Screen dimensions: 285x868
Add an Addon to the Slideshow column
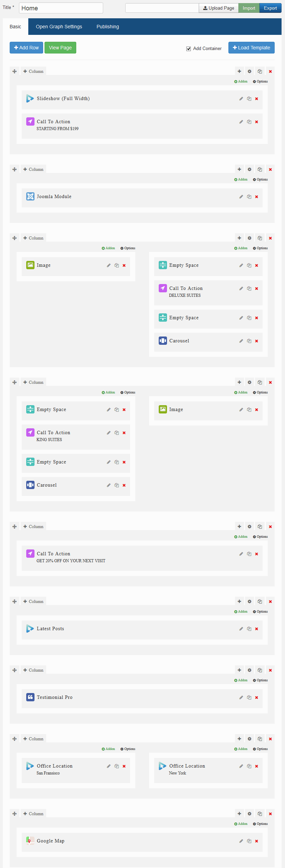(x=241, y=81)
